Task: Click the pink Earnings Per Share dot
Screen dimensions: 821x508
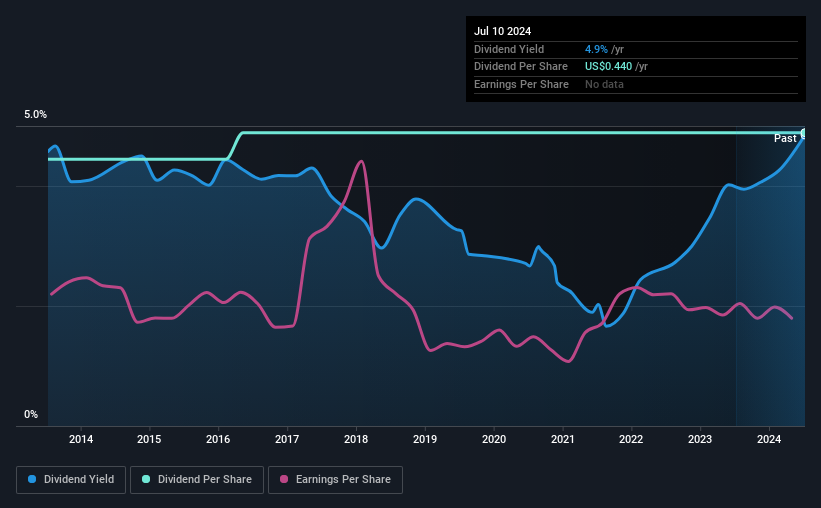Action: (x=284, y=479)
